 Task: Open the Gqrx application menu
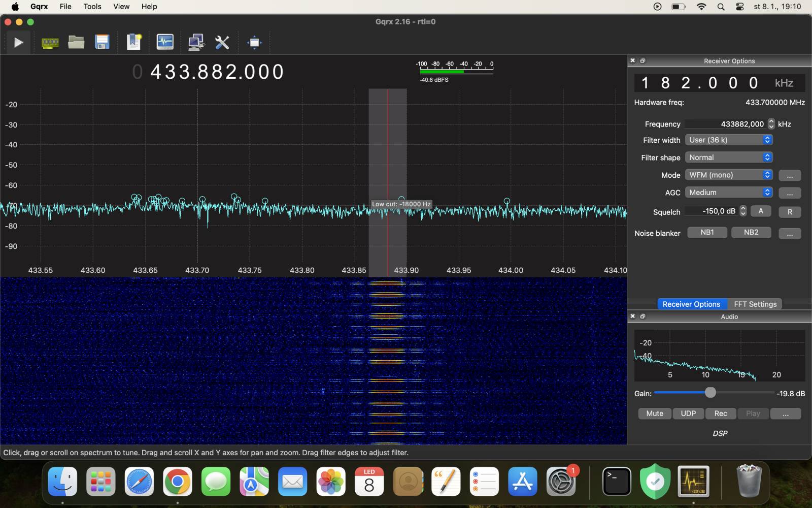39,7
